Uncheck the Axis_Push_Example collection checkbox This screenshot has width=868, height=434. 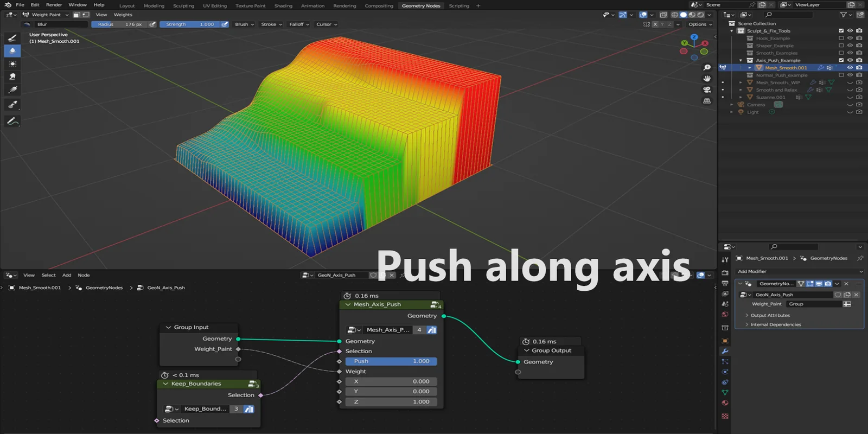841,60
